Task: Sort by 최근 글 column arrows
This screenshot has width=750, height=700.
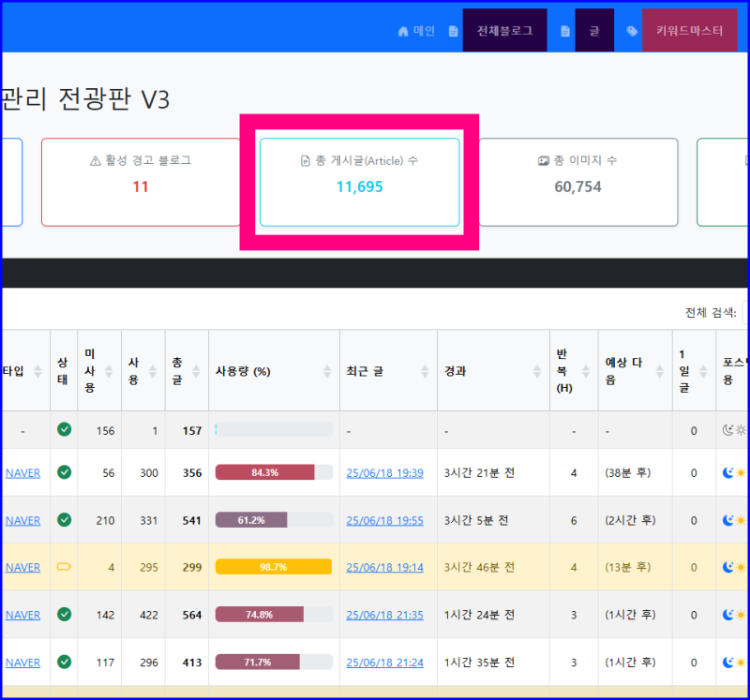Action: coord(425,371)
